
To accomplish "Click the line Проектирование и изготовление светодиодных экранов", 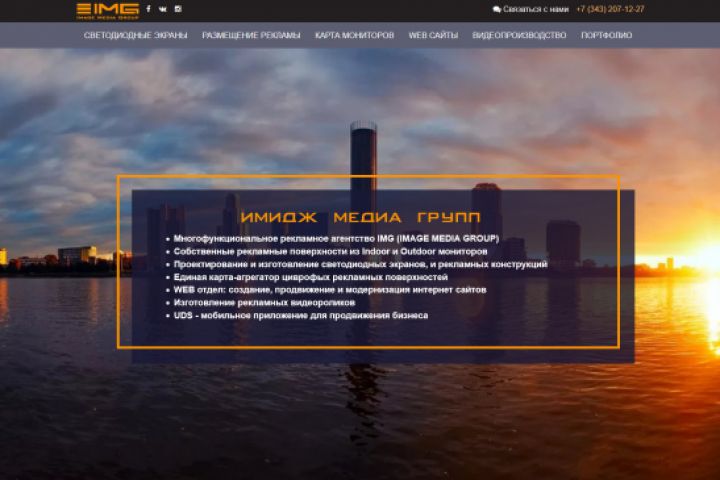I will [x=360, y=265].
